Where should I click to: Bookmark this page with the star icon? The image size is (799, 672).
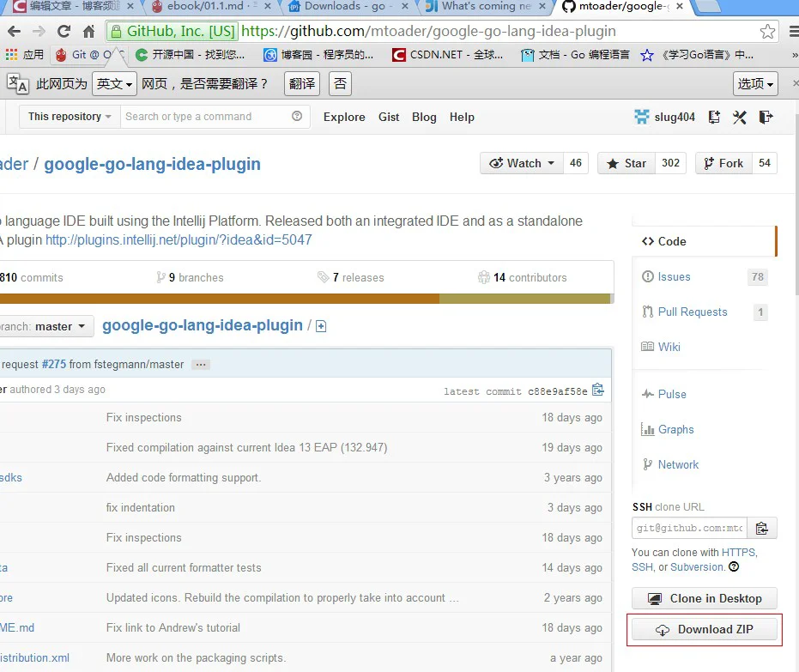pyautogui.click(x=767, y=32)
